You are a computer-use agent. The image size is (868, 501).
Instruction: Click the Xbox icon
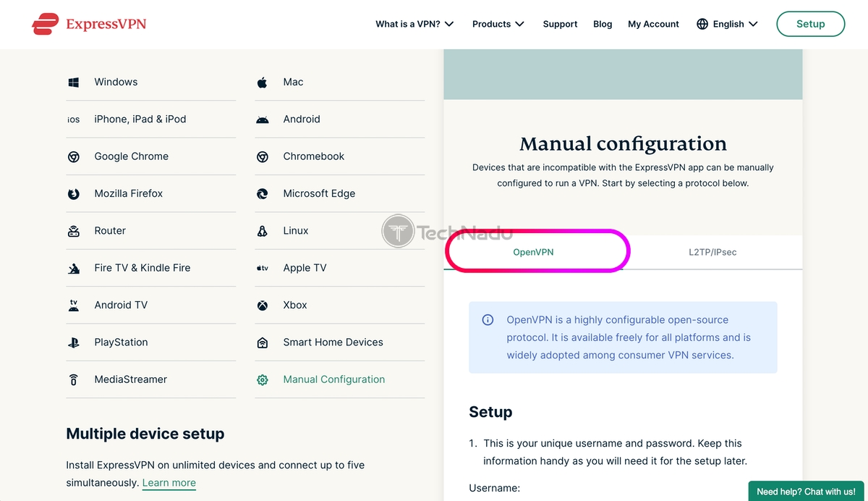coord(263,306)
